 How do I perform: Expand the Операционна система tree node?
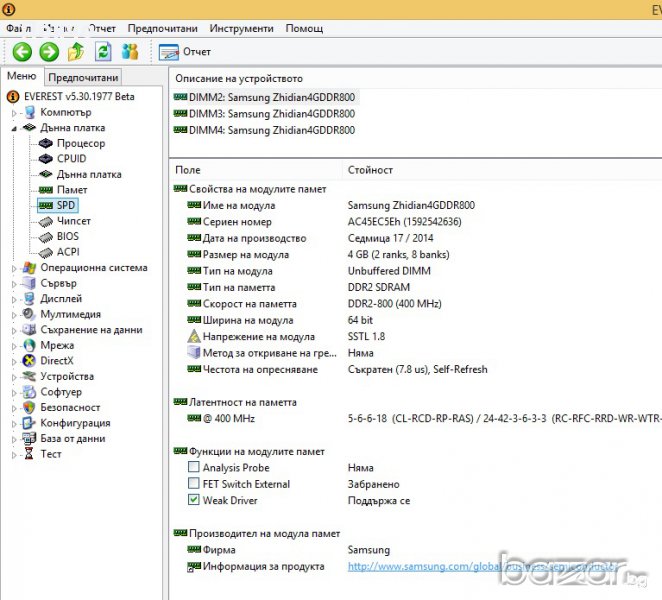point(15,268)
